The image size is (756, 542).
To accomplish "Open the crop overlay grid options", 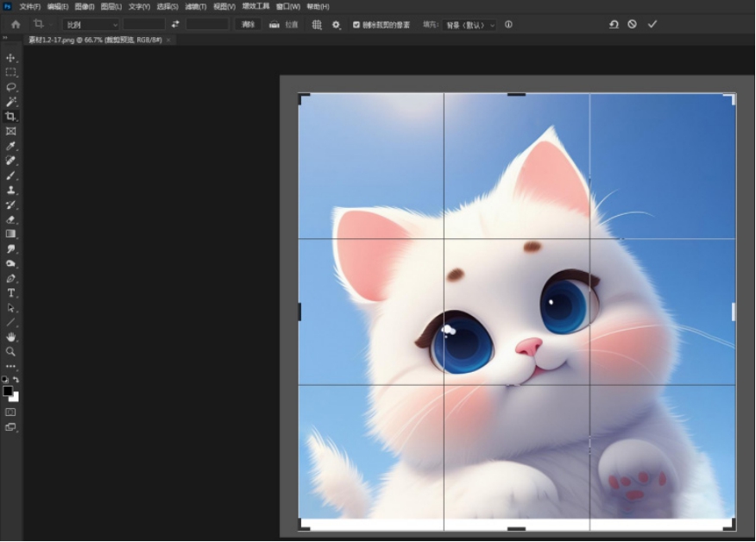I will (x=317, y=25).
